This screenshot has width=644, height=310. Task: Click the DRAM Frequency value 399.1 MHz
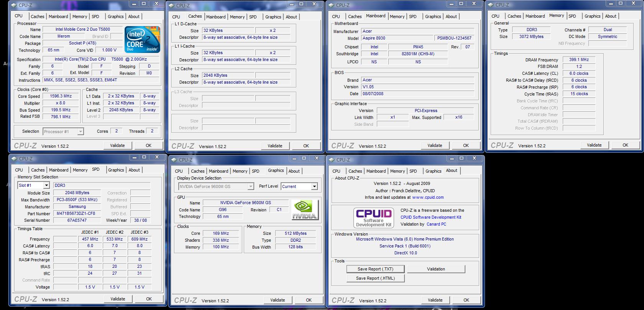579,60
